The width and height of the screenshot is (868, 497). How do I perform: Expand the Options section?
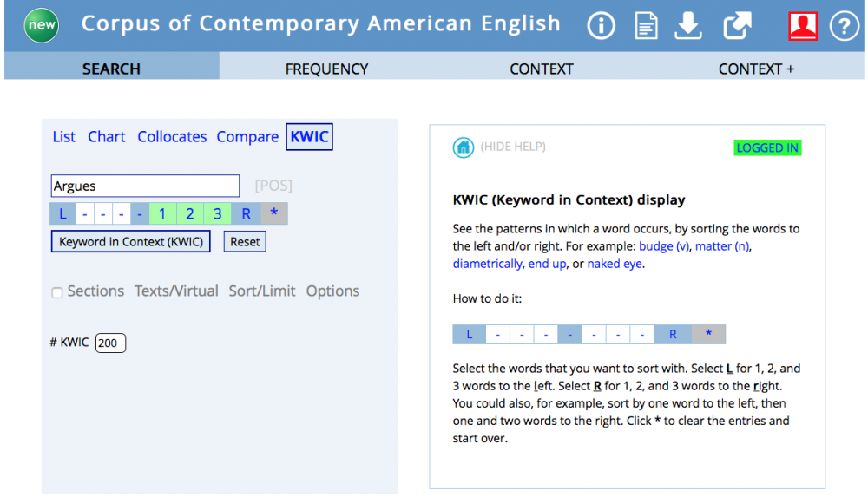tap(332, 291)
